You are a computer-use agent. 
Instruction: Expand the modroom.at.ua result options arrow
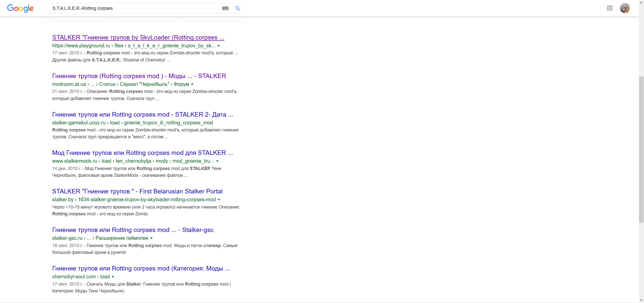[x=192, y=84]
